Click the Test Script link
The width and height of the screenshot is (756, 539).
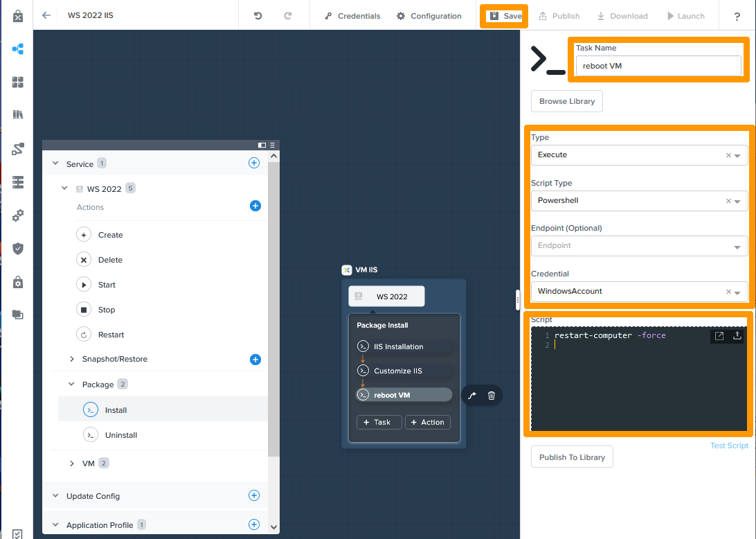(729, 445)
